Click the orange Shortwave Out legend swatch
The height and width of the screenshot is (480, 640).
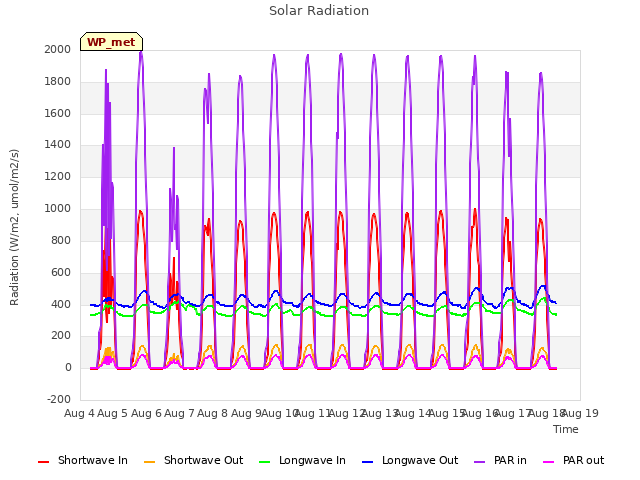pos(149,462)
